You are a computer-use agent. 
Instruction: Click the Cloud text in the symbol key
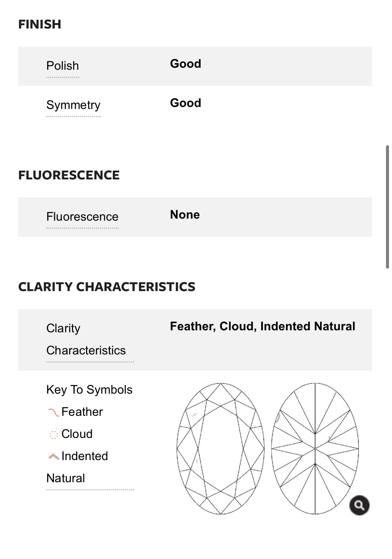pos(77,434)
